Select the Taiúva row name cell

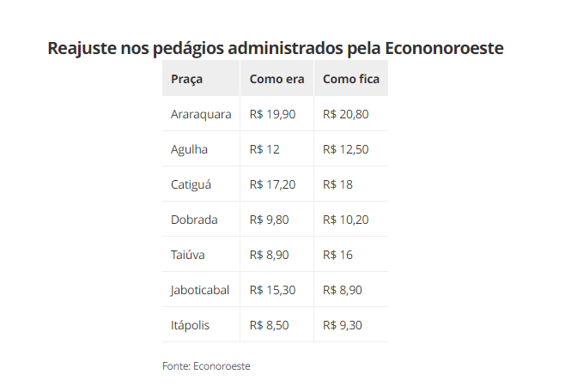pyautogui.click(x=188, y=255)
